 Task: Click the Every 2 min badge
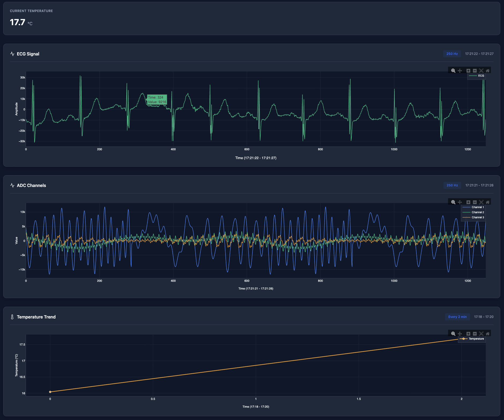point(457,317)
